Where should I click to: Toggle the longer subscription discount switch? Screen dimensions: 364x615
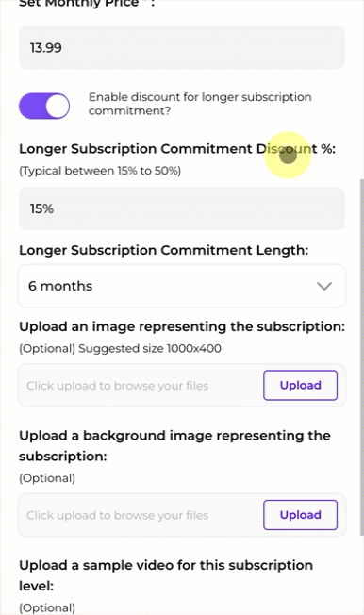[44, 106]
